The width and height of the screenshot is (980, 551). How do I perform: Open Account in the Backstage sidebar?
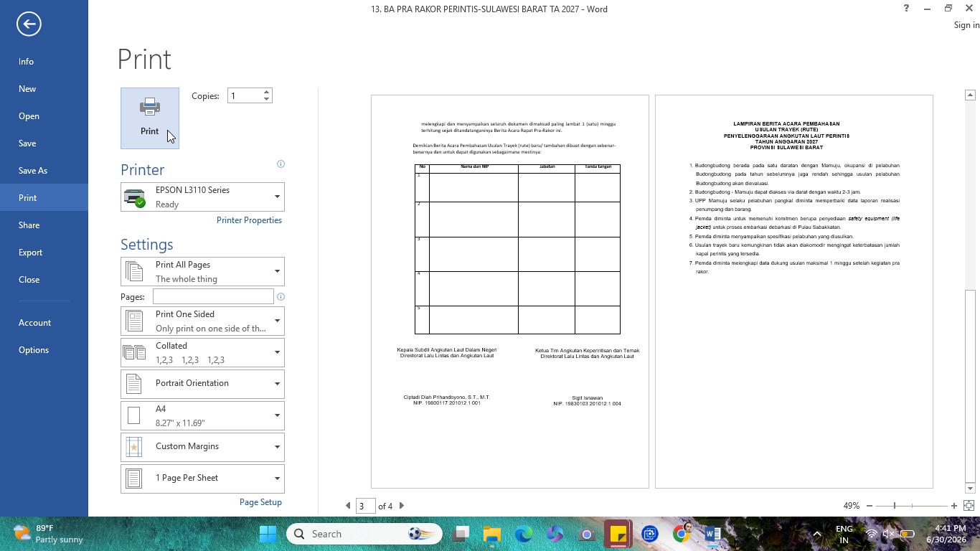[44, 323]
